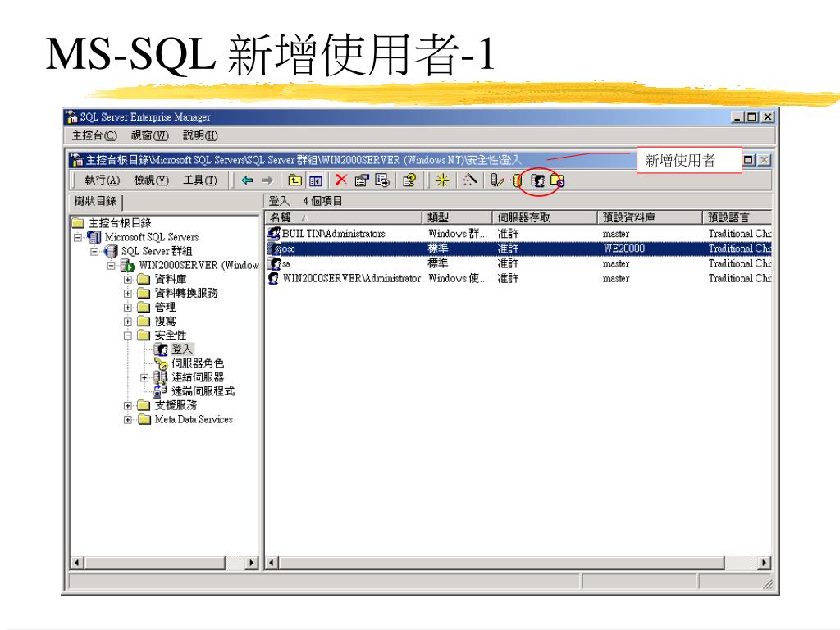840x630 pixels.
Task: Open the 工具(T) menu
Action: 200,180
